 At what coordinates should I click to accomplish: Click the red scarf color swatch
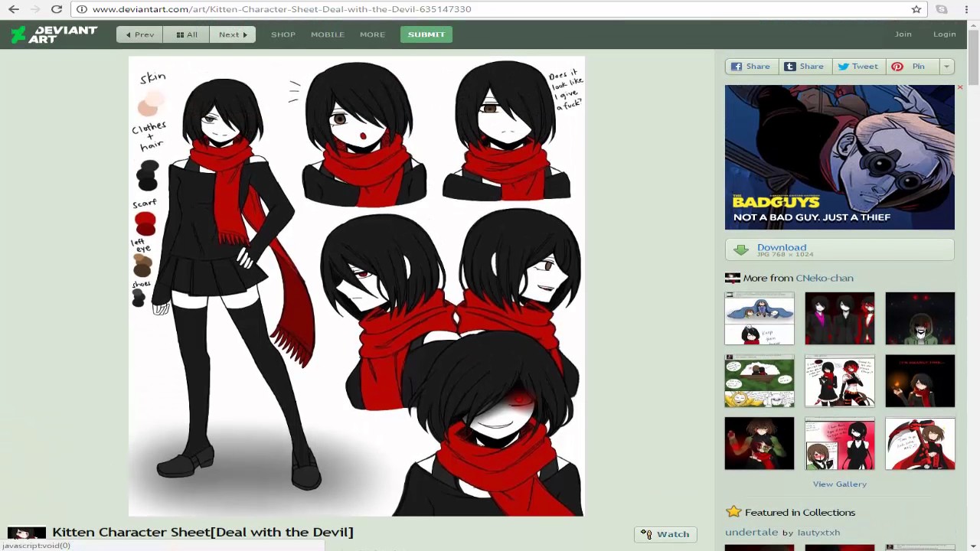pos(145,223)
